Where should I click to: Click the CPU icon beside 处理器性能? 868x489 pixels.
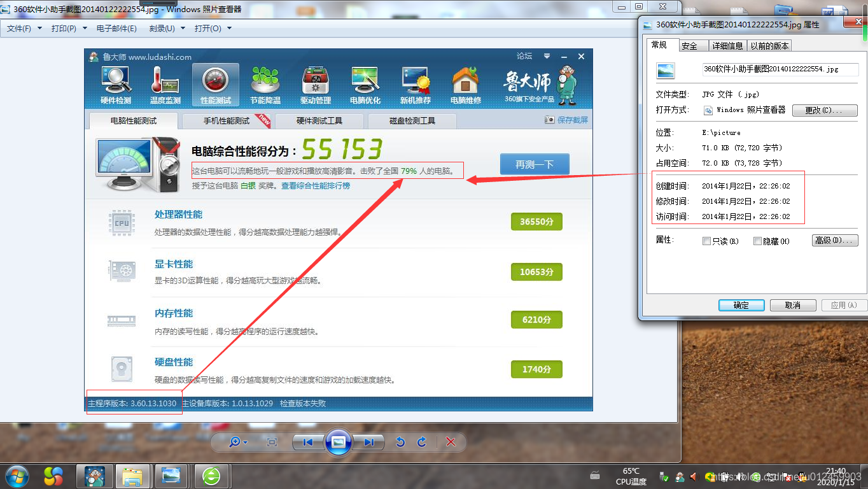[122, 223]
